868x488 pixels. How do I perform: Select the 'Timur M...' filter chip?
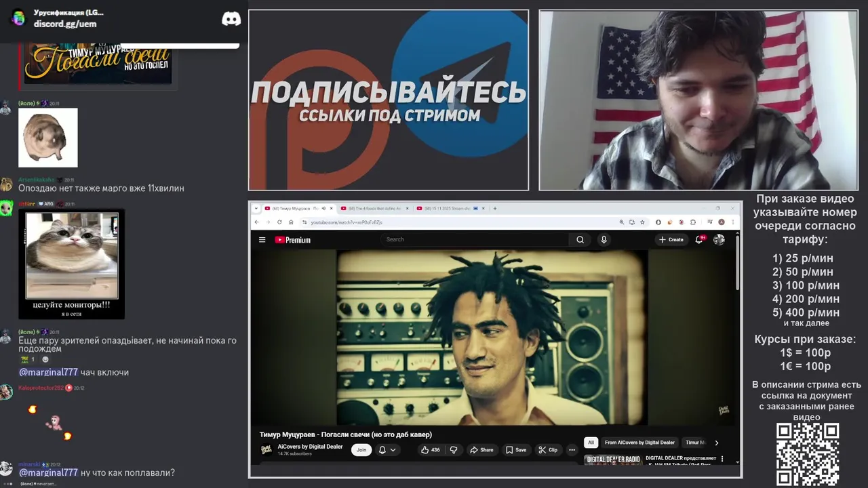tap(695, 443)
